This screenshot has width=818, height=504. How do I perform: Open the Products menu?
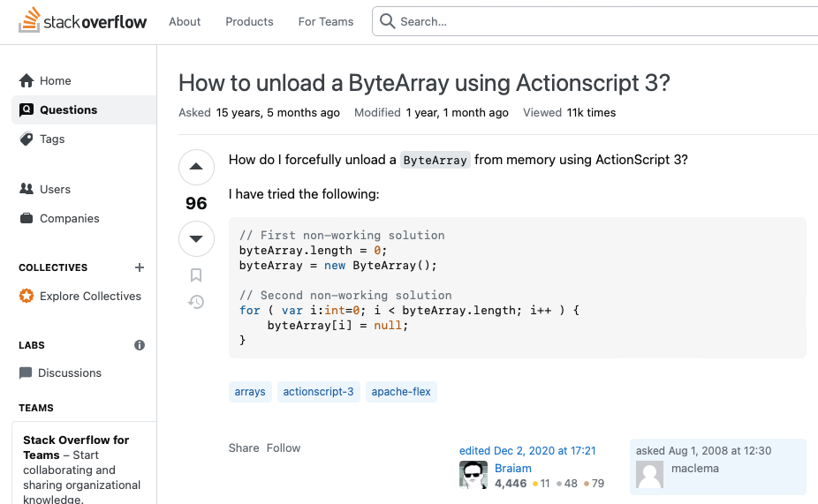pyautogui.click(x=249, y=21)
